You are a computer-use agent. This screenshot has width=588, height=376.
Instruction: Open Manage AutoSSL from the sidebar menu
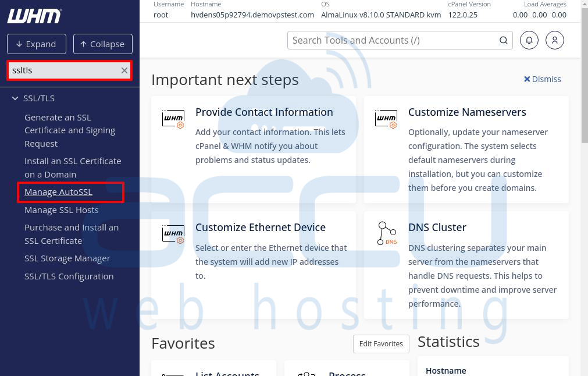point(58,191)
